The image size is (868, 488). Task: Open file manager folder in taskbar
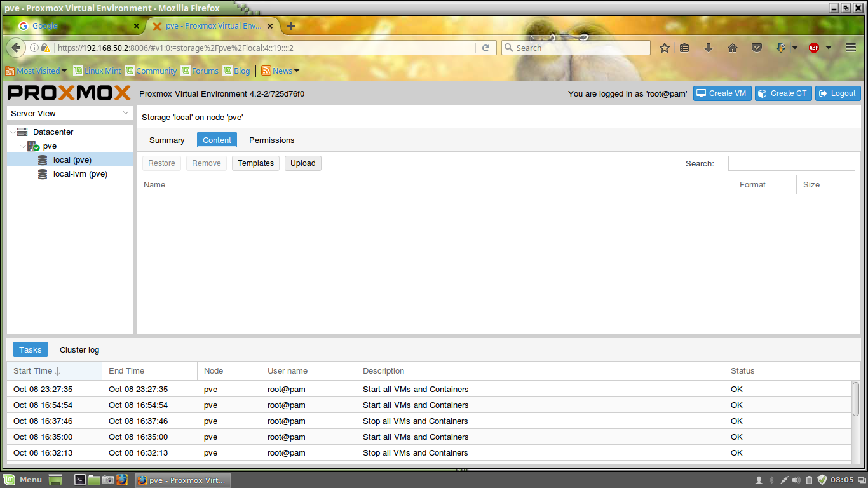94,480
